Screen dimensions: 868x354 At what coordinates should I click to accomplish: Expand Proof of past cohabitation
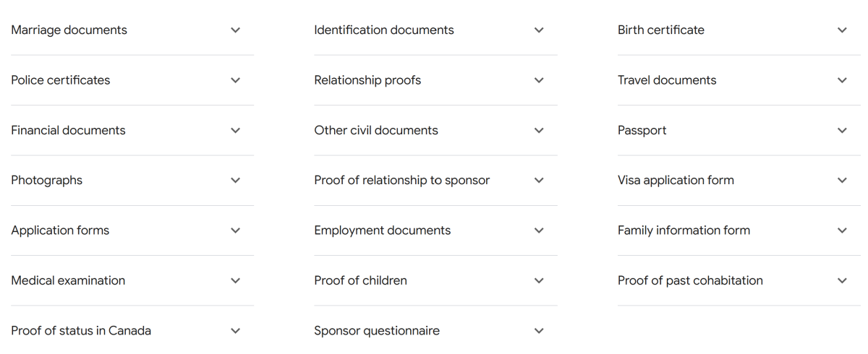(739, 280)
